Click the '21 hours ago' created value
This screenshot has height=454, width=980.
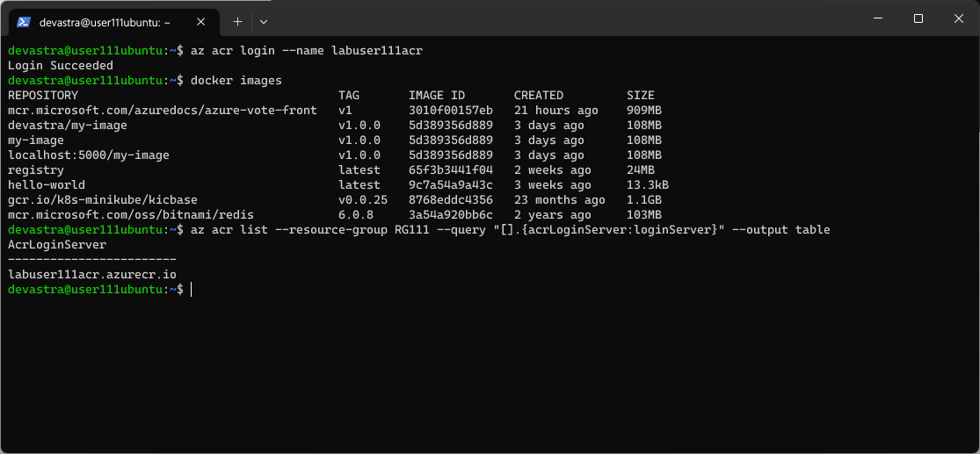[556, 111]
